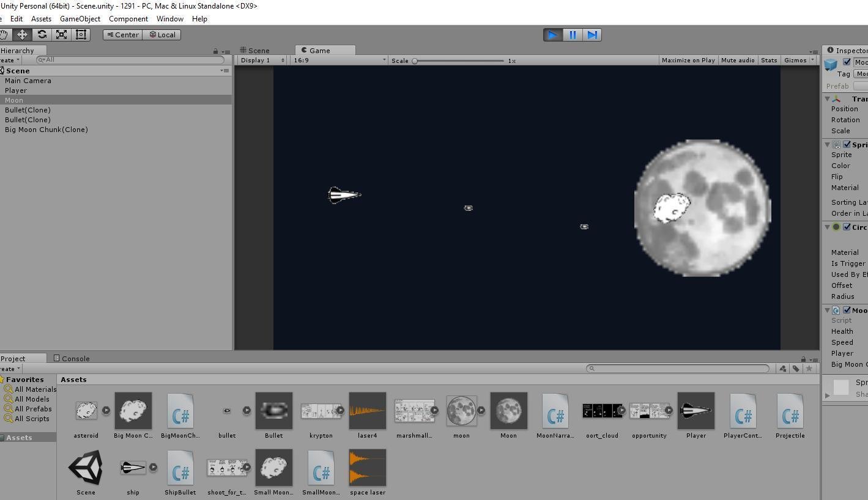Select the Move tool in toolbar

(22, 35)
